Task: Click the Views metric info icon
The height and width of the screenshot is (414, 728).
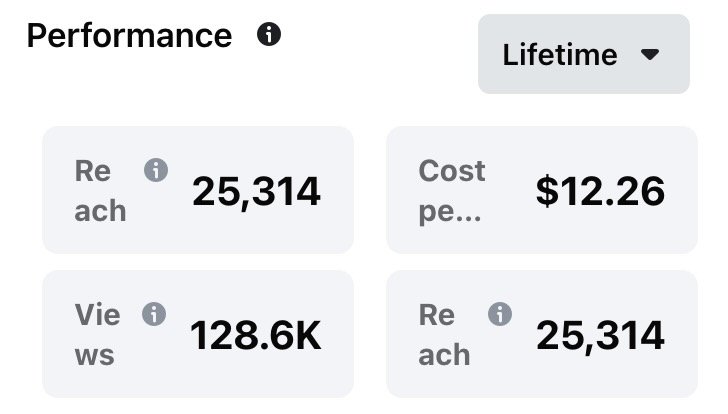Action: click(155, 315)
